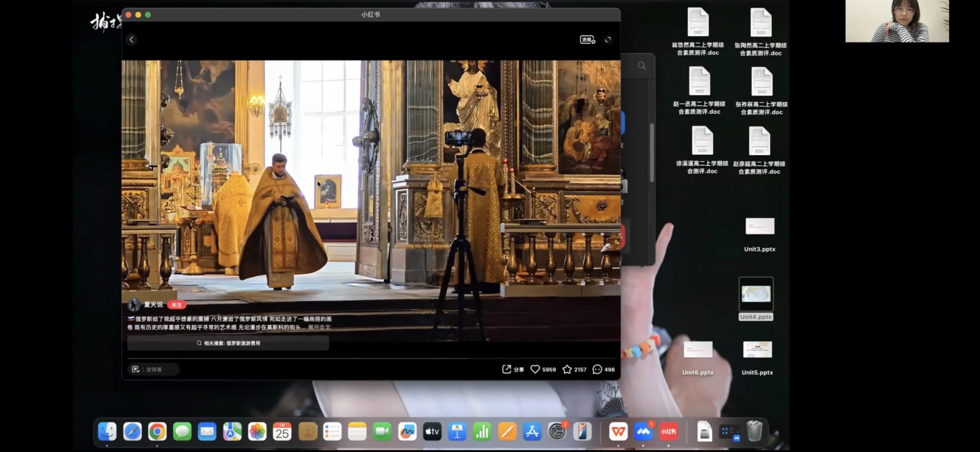
Task: Click the 分享 share icon
Action: 506,369
